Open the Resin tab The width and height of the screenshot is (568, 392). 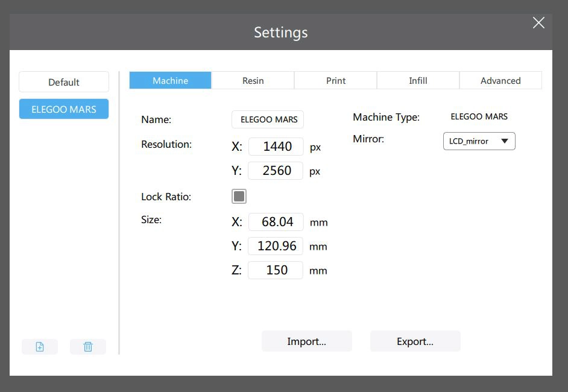pyautogui.click(x=253, y=80)
